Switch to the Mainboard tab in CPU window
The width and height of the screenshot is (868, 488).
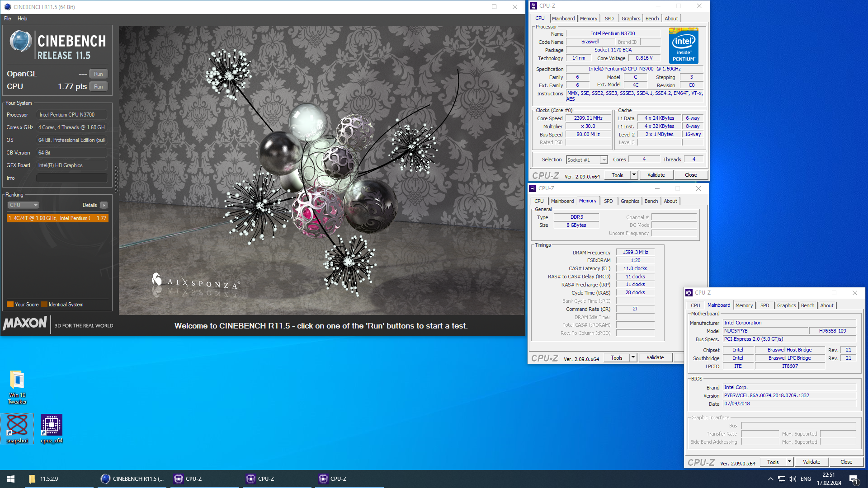tap(563, 19)
